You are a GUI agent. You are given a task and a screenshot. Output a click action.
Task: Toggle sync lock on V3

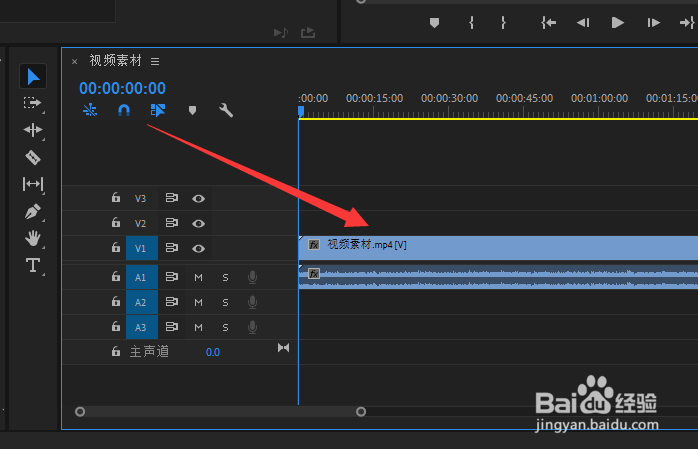point(172,198)
